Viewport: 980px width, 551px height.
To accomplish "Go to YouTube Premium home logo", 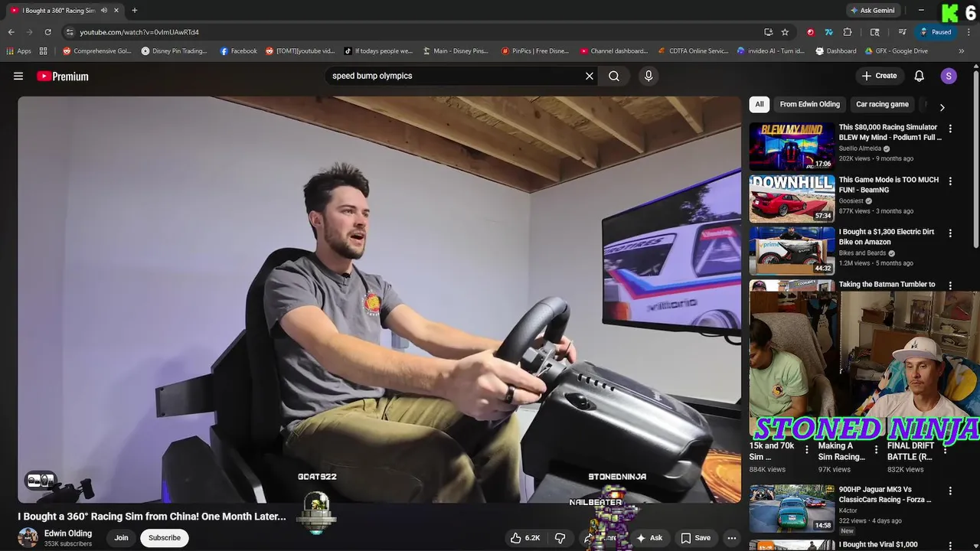I will [x=63, y=76].
